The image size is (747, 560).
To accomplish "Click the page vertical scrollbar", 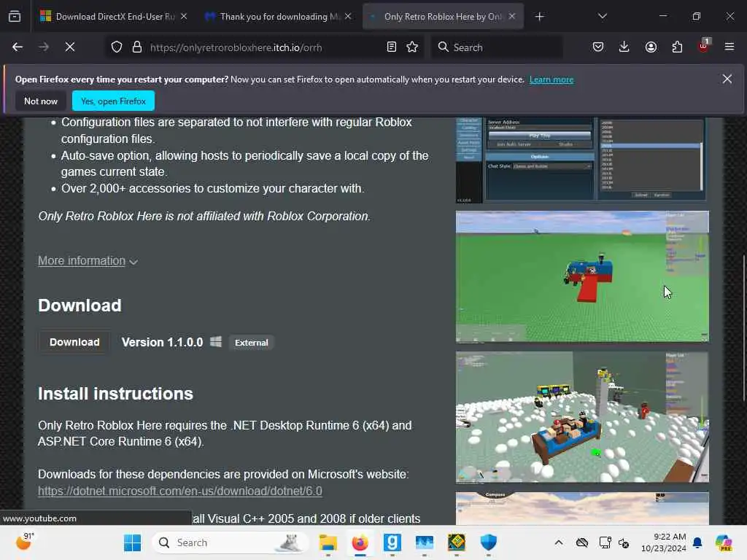I will [x=743, y=329].
